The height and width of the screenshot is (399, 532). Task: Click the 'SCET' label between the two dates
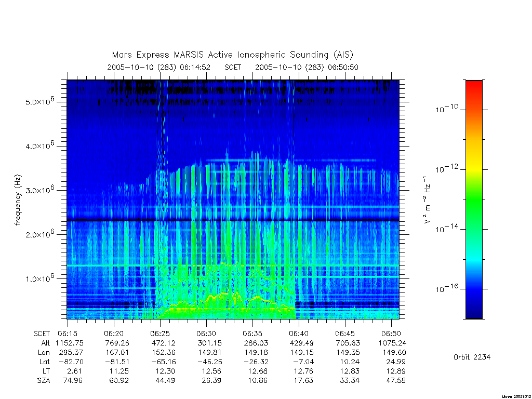coord(233,67)
